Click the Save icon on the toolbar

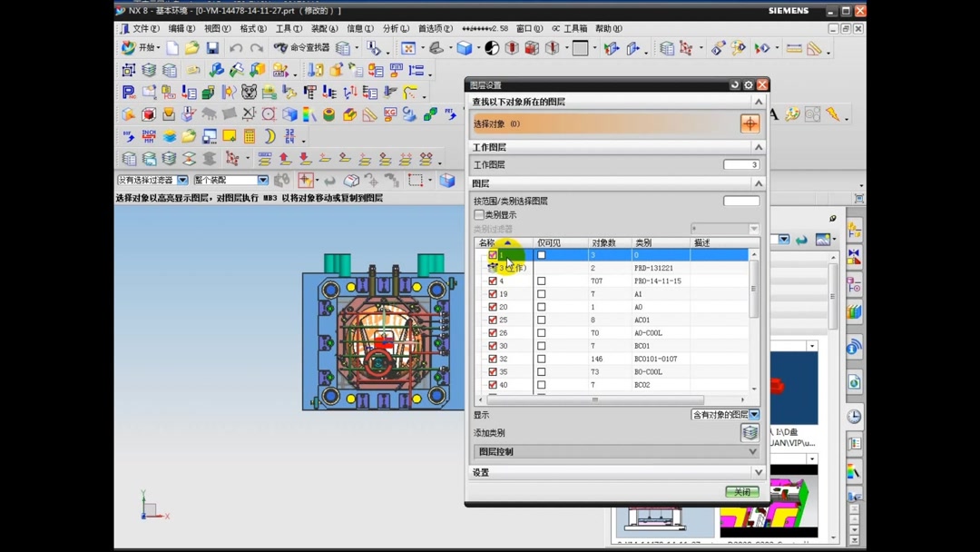pos(213,47)
